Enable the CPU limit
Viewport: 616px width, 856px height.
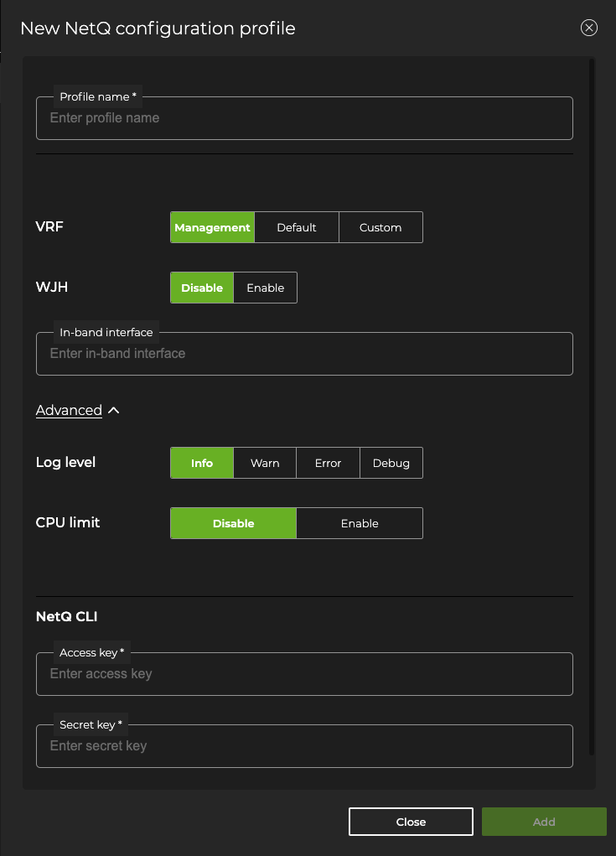coord(359,522)
